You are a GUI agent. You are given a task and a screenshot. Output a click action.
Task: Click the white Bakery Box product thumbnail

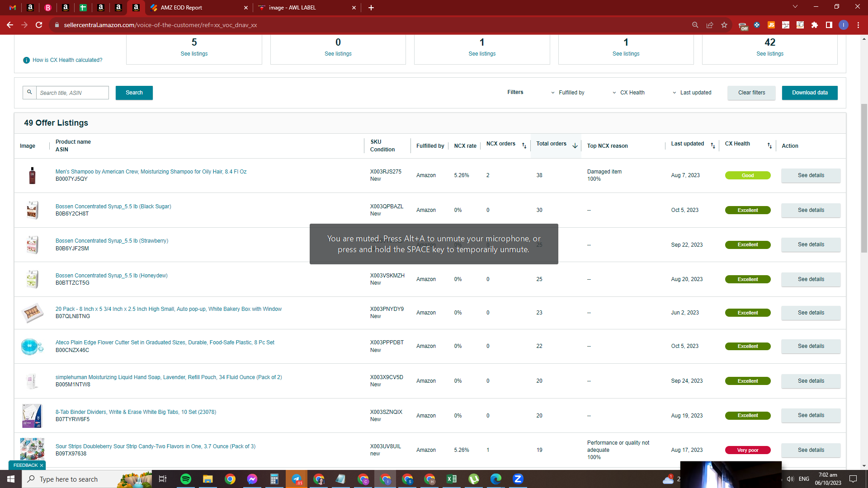pyautogui.click(x=32, y=313)
